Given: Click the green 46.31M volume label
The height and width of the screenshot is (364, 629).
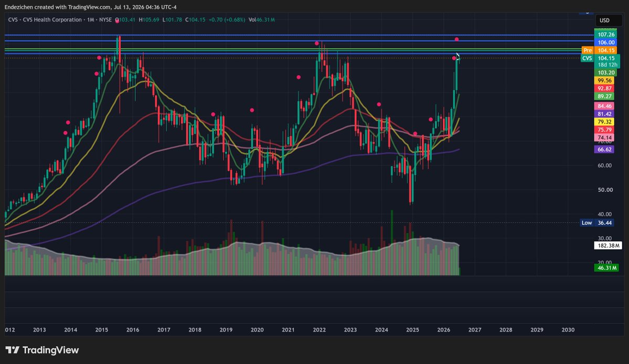Looking at the screenshot, I should (606, 268).
